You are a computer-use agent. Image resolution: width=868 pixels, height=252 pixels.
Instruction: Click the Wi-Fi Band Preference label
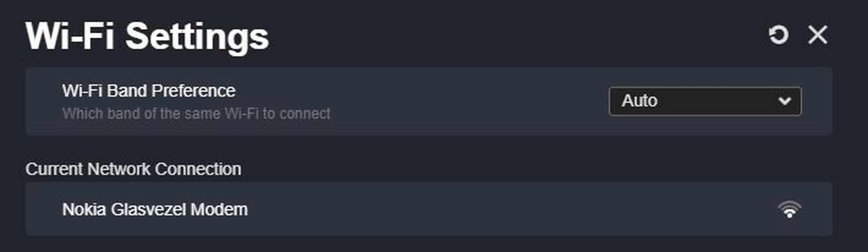point(149,91)
